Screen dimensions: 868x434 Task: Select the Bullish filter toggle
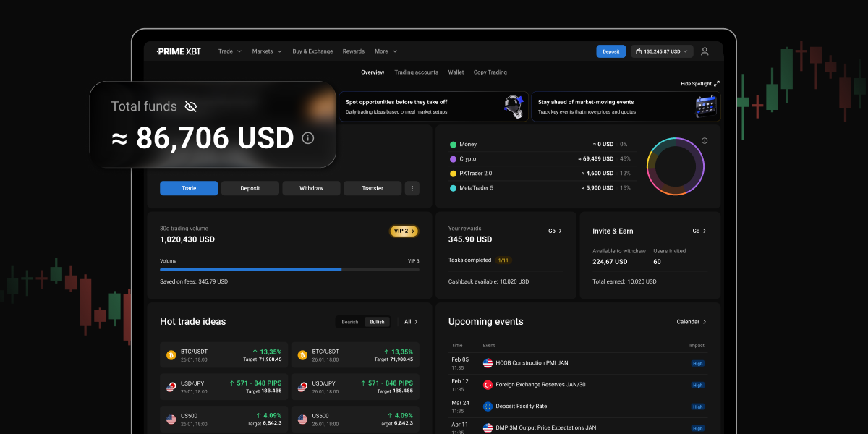[x=377, y=322]
